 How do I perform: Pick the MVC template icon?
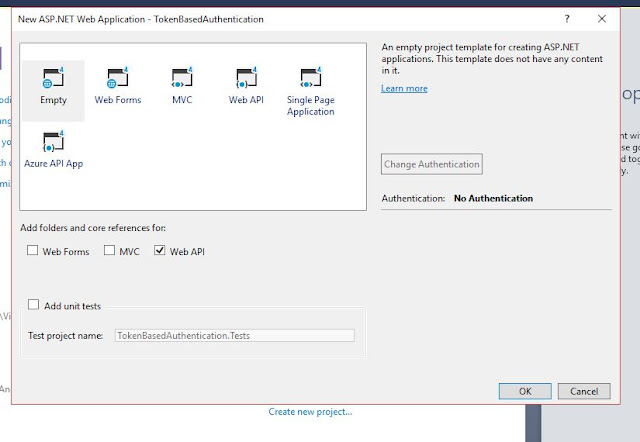[182, 78]
